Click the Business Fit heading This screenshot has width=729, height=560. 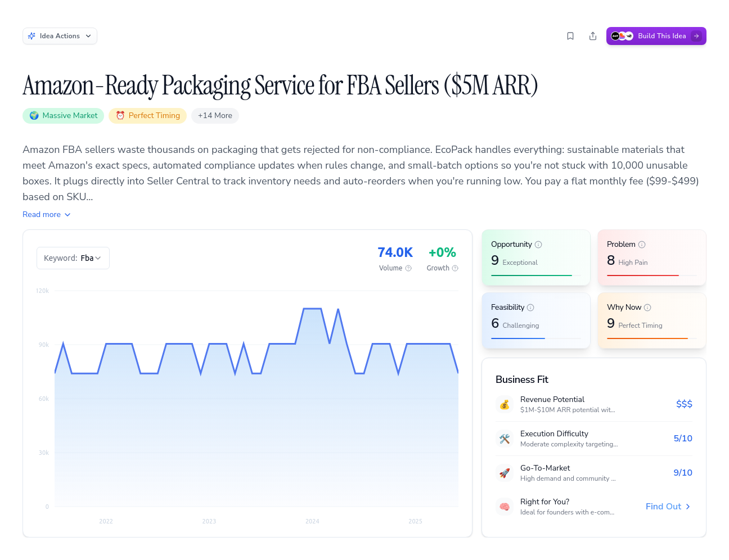[x=522, y=380]
